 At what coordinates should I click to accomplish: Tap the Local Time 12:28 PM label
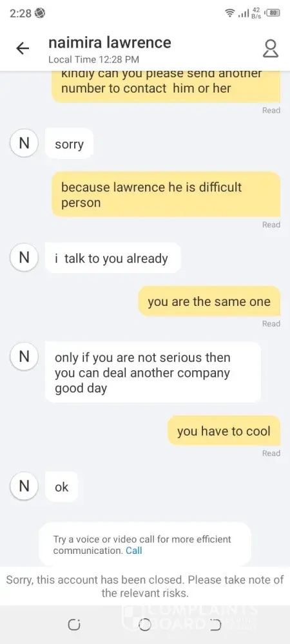click(x=93, y=59)
